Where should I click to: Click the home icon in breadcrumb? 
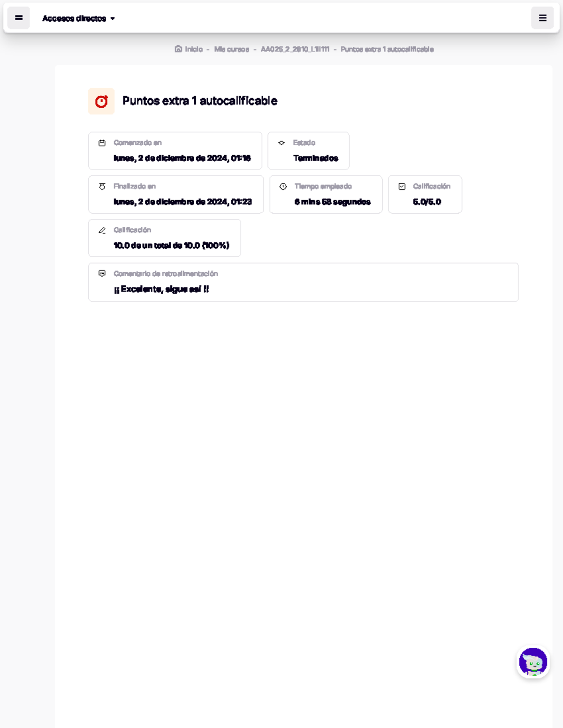(178, 49)
